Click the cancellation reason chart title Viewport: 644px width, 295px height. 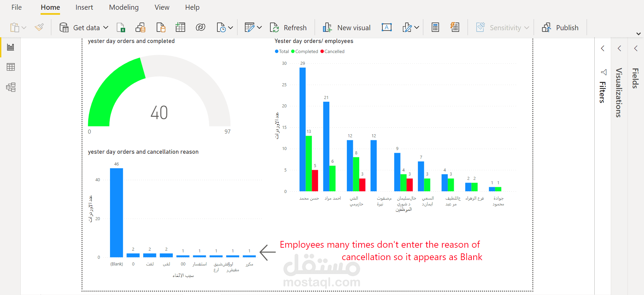(143, 152)
